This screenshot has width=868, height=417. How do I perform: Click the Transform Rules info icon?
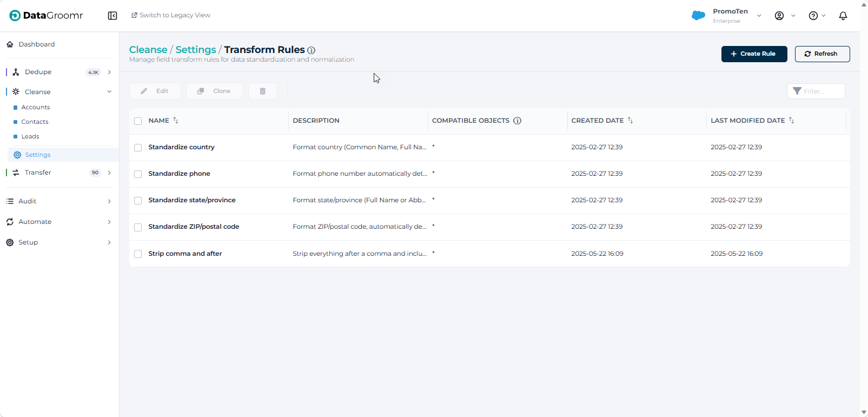pos(312,50)
